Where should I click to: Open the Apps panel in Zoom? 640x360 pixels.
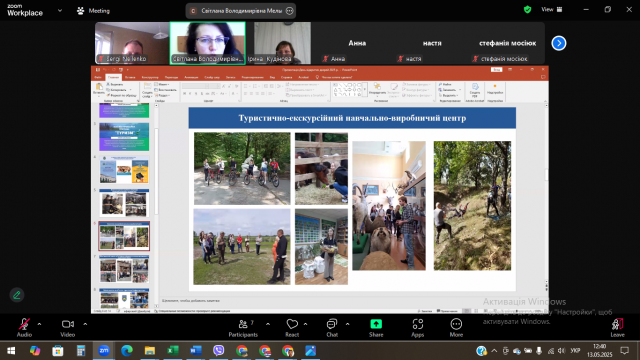[x=417, y=328]
